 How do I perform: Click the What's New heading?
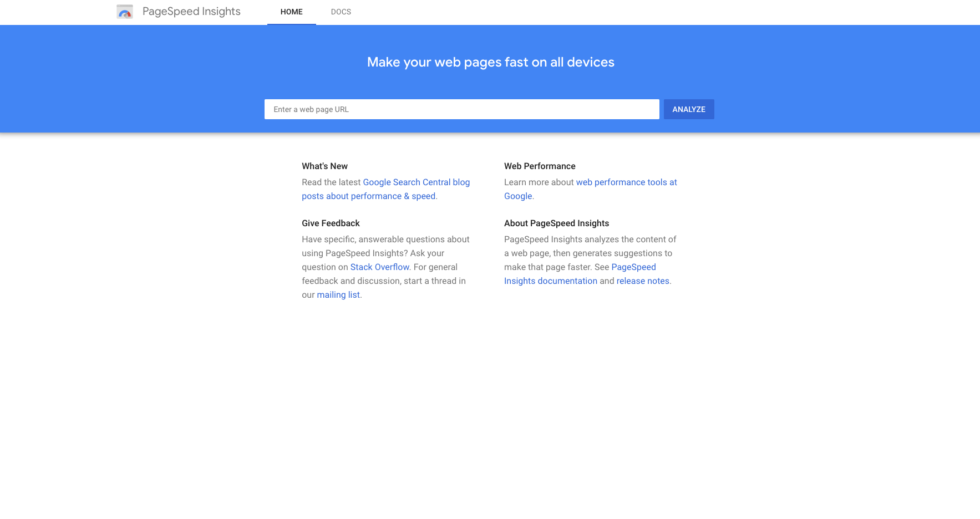324,166
